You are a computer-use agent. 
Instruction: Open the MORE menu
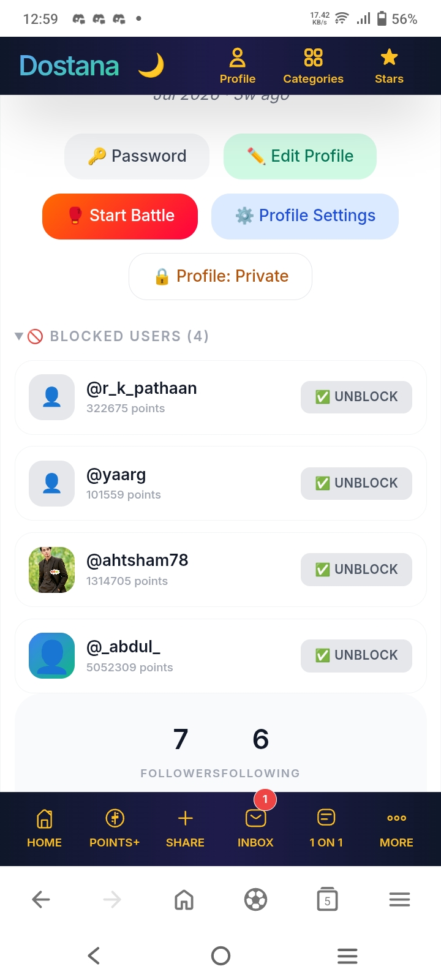[396, 829]
